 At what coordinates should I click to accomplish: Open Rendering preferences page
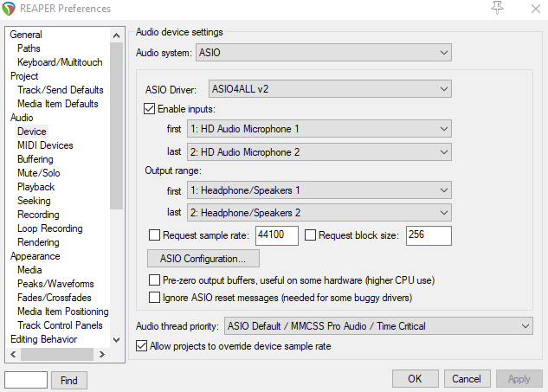38,242
